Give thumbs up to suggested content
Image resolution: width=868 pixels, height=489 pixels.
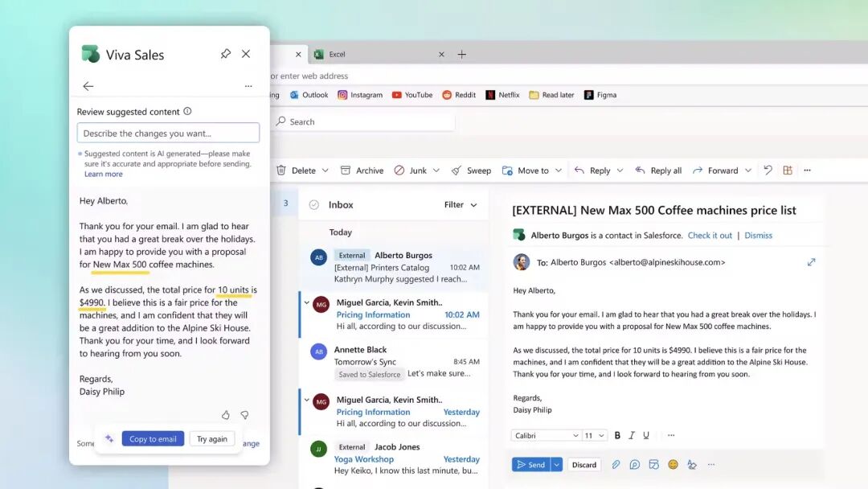click(225, 415)
